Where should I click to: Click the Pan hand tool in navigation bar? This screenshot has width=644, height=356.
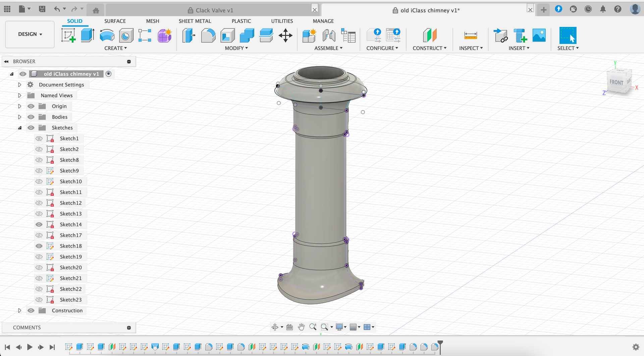point(301,327)
